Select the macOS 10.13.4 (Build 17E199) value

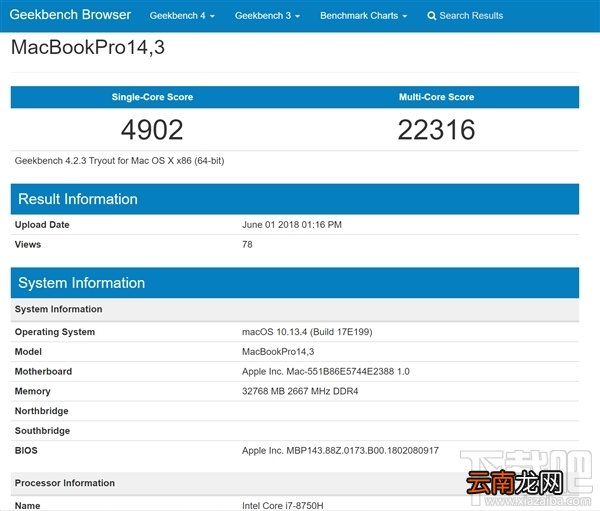pyautogui.click(x=307, y=332)
